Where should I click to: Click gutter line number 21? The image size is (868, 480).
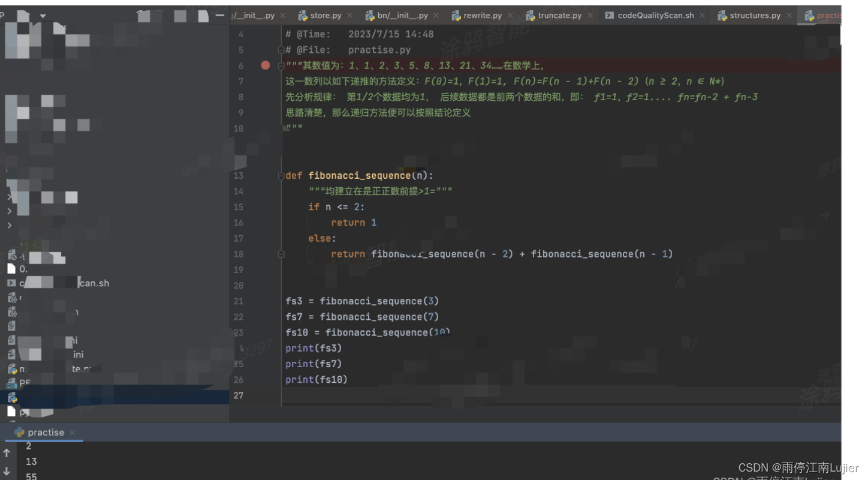pos(239,301)
